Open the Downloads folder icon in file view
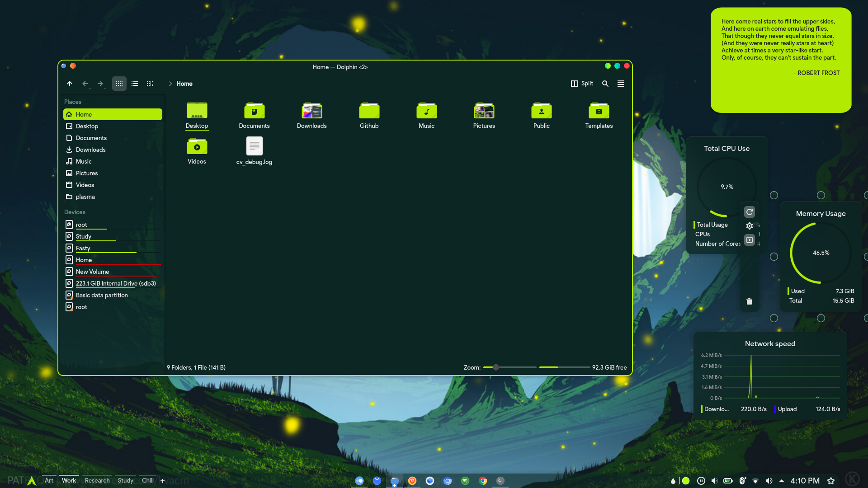 point(312,116)
